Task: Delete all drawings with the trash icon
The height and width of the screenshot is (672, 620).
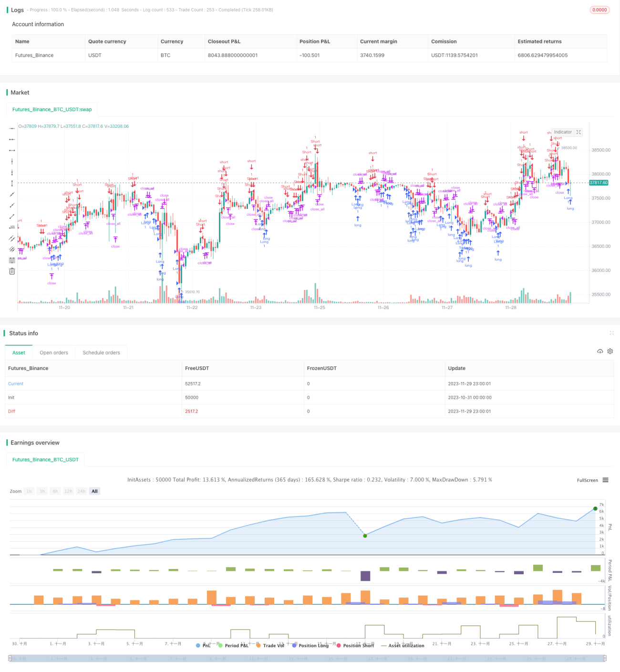Action: 12,271
